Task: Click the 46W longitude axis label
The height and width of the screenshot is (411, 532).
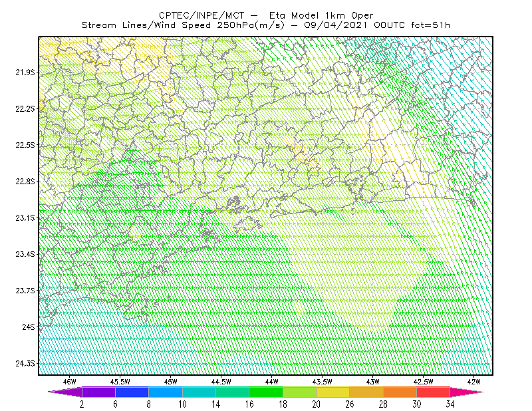Action: [x=70, y=382]
